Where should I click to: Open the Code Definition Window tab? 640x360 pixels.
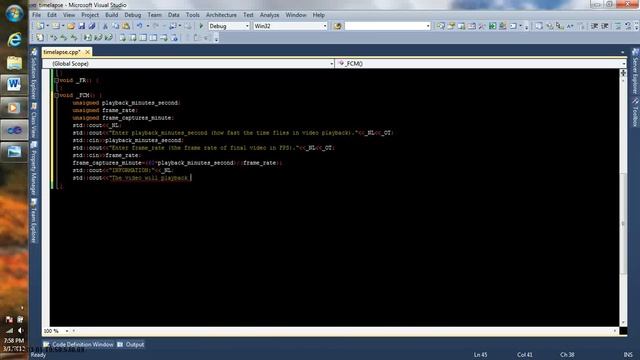[x=79, y=344]
